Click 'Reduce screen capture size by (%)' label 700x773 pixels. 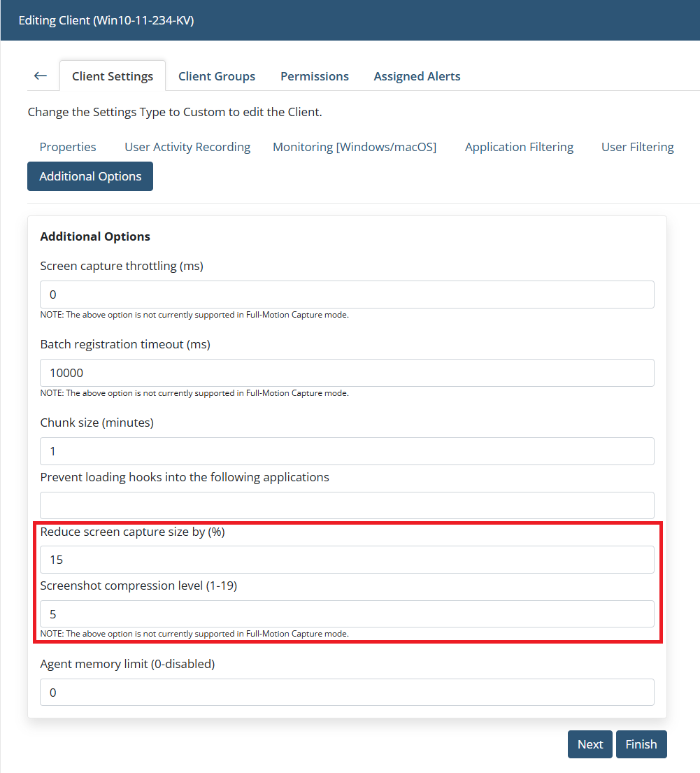coord(133,532)
